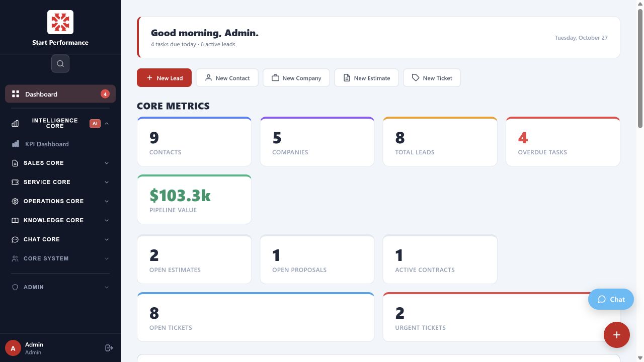
Task: Click the logout icon beside Admin
Action: [x=109, y=348]
